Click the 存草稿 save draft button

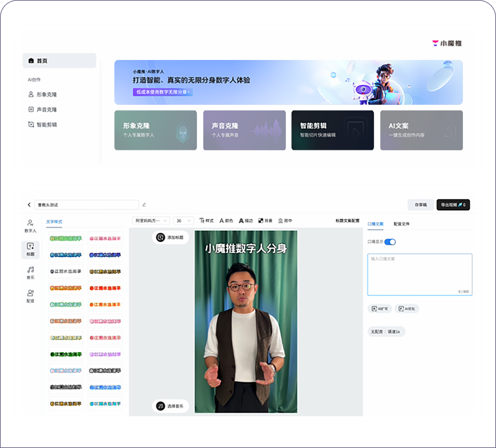(x=421, y=205)
